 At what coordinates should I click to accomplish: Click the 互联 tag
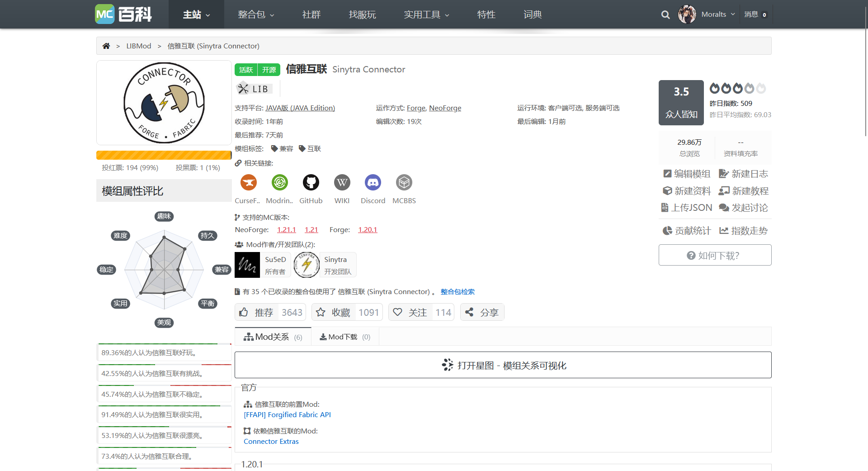click(x=310, y=148)
